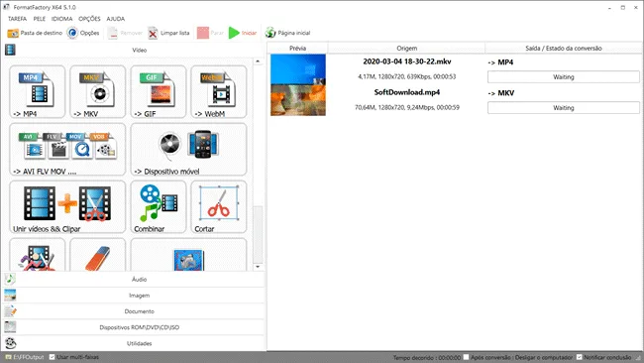
Task: Toggle the Usar multi-faixas checkbox
Action: coord(53,357)
